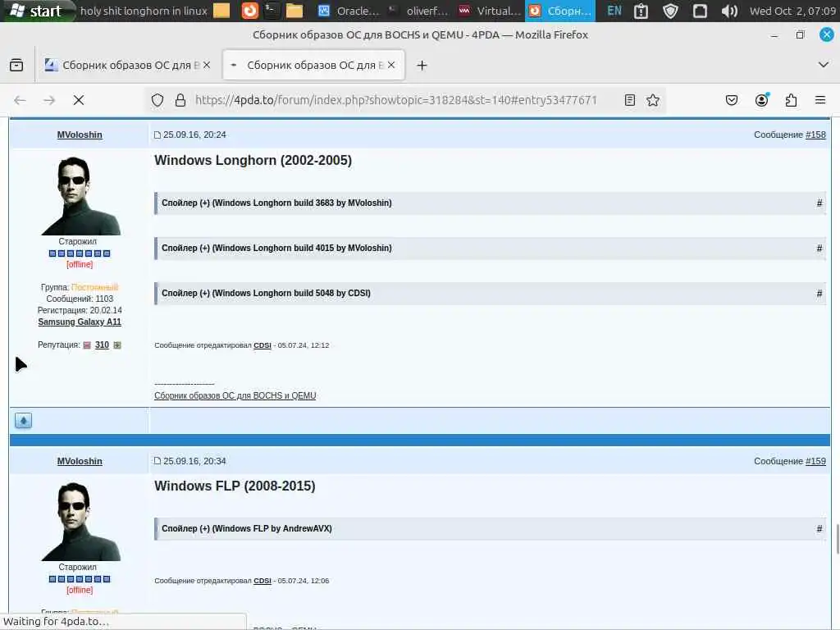This screenshot has height=630, width=840.
Task: Open Firefox View recent browsing icon
Action: (x=16, y=66)
